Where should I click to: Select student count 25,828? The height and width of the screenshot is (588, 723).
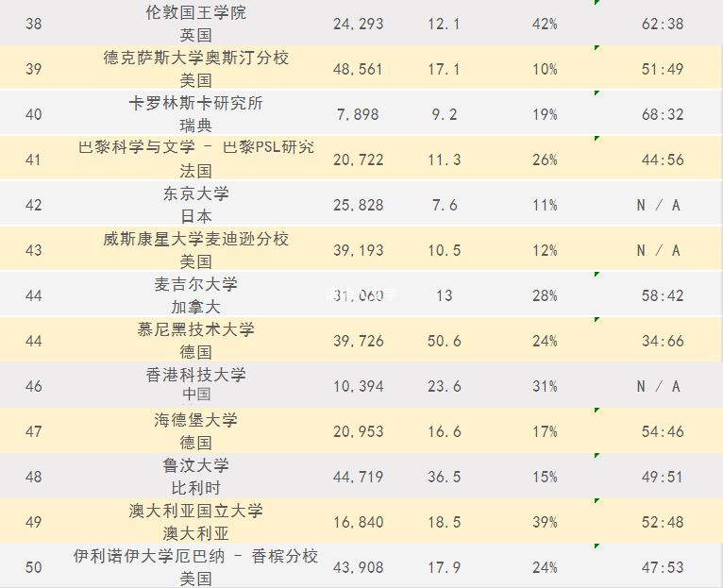point(359,205)
